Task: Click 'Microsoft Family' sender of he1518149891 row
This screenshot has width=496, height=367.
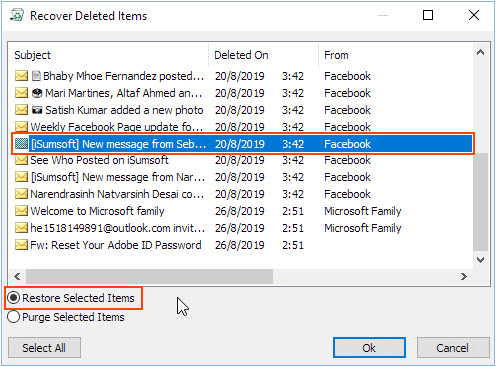Action: (x=363, y=228)
